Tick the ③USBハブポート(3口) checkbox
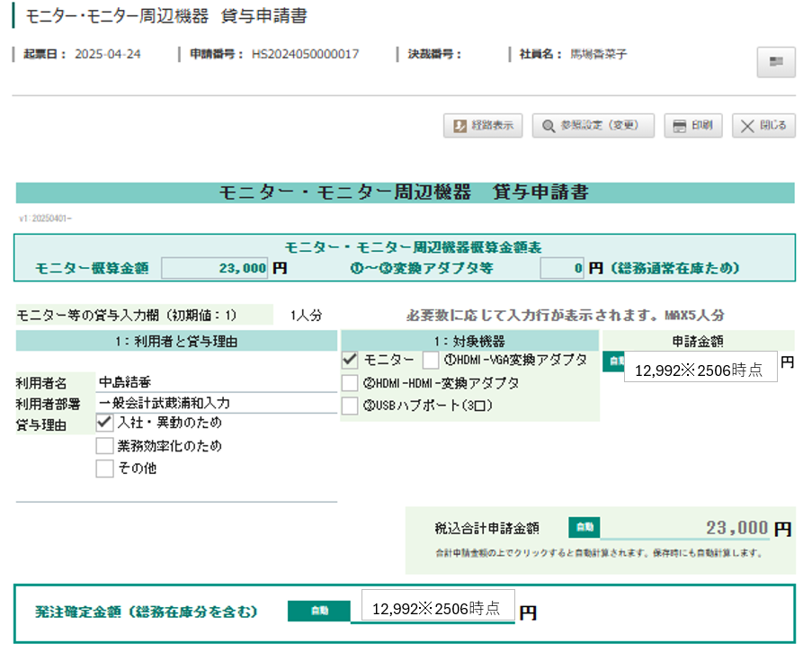The image size is (812, 652). tap(351, 406)
